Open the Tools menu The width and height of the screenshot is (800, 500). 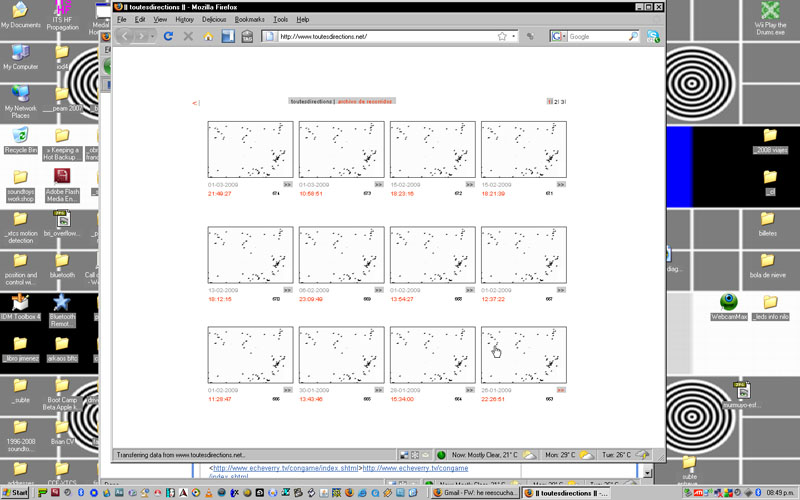tap(281, 19)
